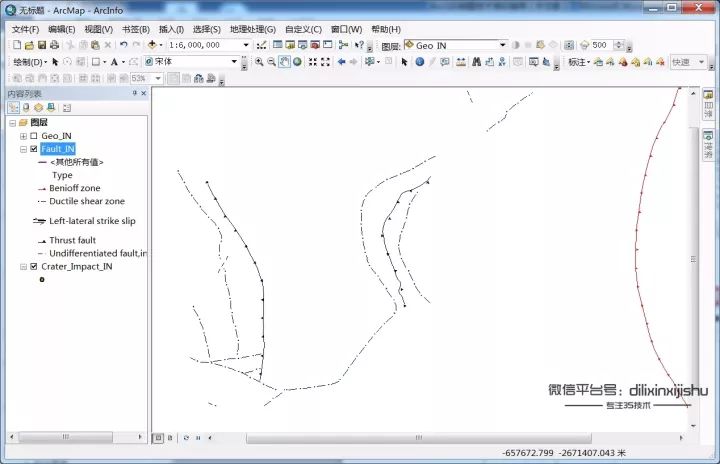Uncheck the Fault_IN layer checkbox

tap(34, 149)
